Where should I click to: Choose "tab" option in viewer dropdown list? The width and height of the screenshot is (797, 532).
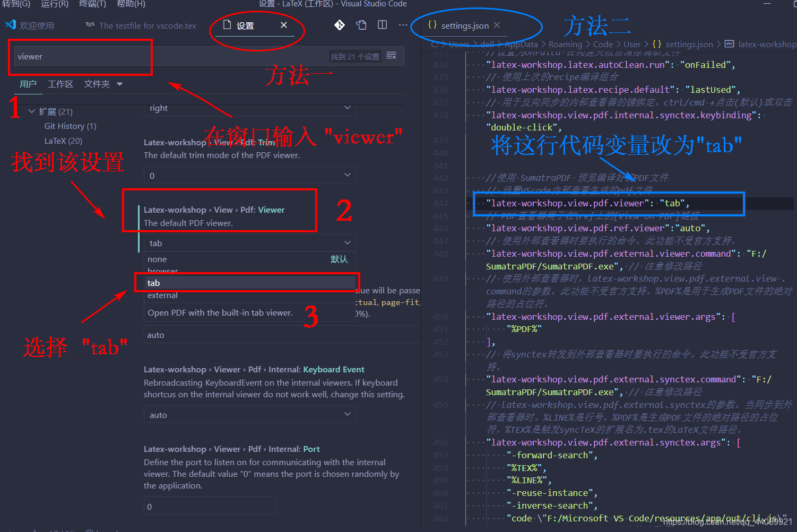[x=249, y=283]
